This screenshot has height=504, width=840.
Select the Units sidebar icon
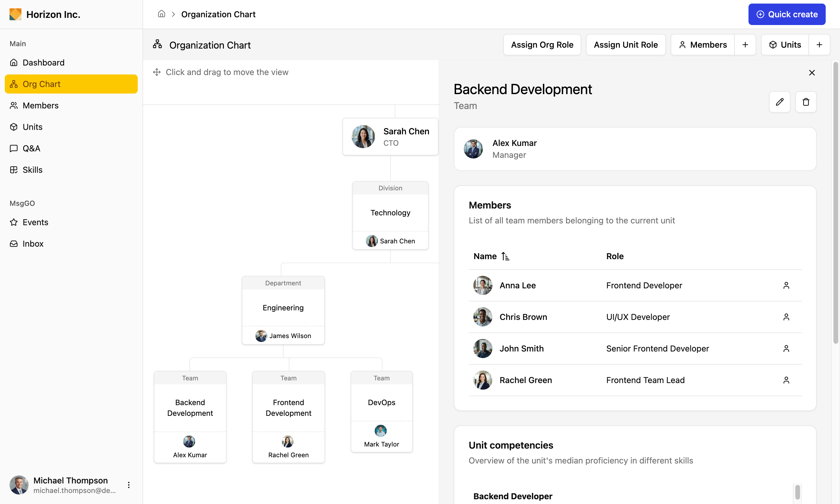pos(14,127)
